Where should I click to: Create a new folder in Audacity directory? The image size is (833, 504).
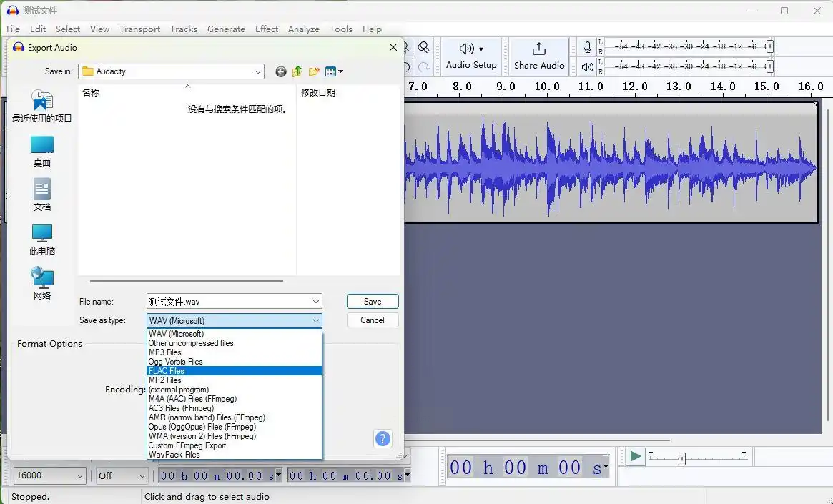click(314, 71)
